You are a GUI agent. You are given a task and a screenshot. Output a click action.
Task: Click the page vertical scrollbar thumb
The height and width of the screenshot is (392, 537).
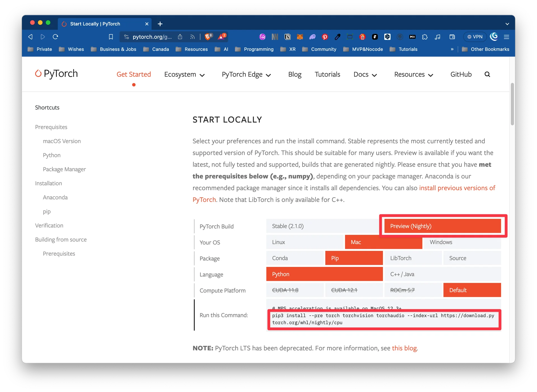tap(512, 104)
